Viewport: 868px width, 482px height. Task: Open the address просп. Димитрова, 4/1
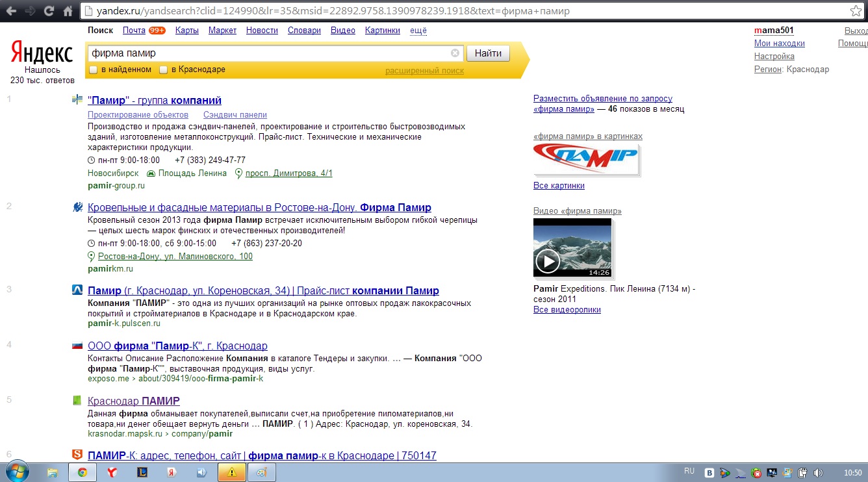tap(288, 173)
